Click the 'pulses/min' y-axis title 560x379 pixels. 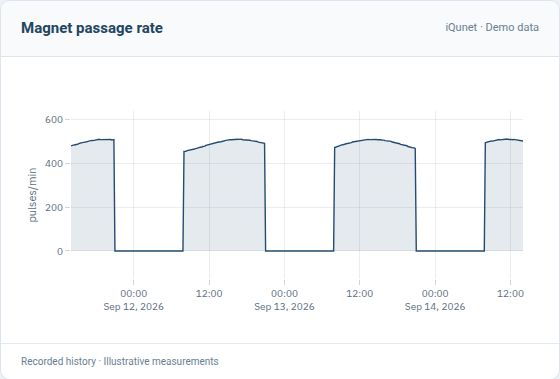pyautogui.click(x=32, y=195)
